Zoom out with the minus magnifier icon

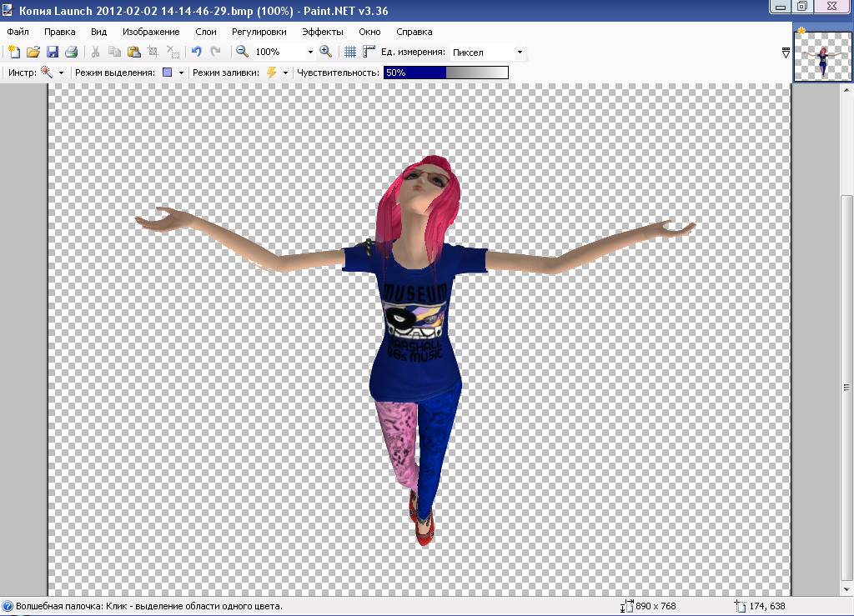(x=242, y=52)
